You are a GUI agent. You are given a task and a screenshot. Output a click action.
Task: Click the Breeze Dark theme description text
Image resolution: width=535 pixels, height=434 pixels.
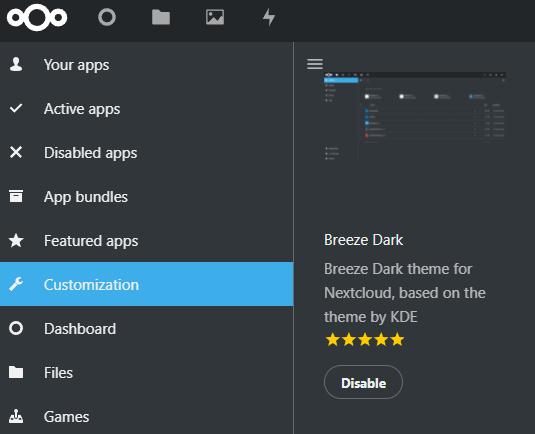pyautogui.click(x=405, y=293)
